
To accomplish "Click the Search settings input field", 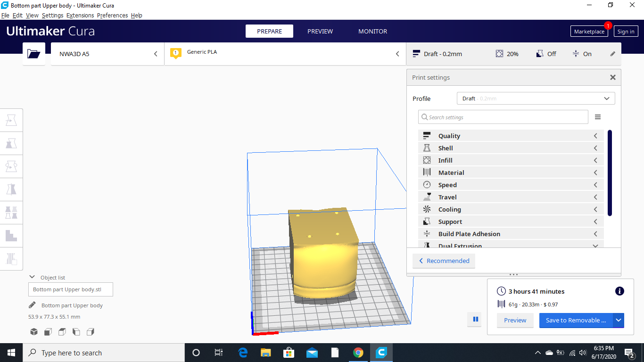I will point(503,117).
